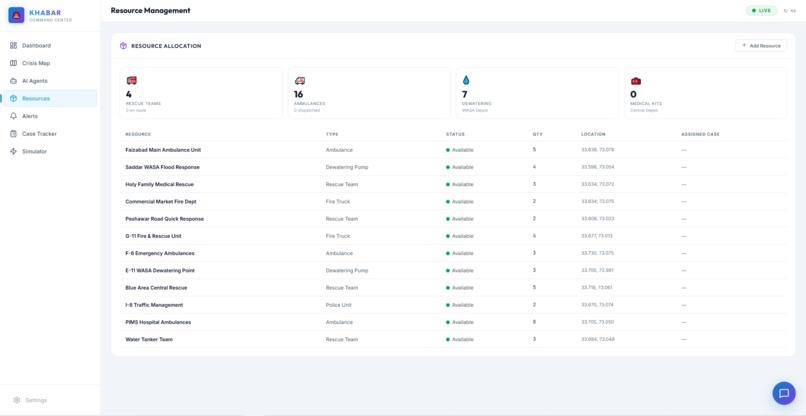Click the Simulator lightning bolt icon
This screenshot has width=806, height=416.
pyautogui.click(x=14, y=151)
